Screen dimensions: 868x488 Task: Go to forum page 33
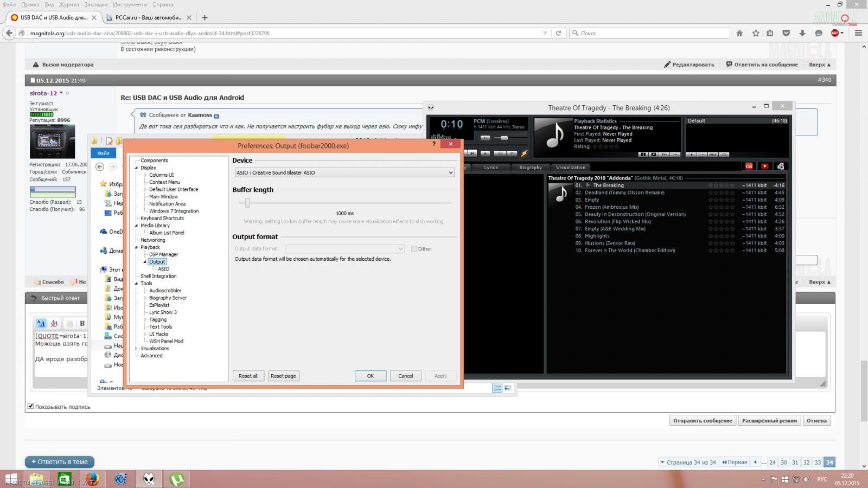[x=818, y=463]
